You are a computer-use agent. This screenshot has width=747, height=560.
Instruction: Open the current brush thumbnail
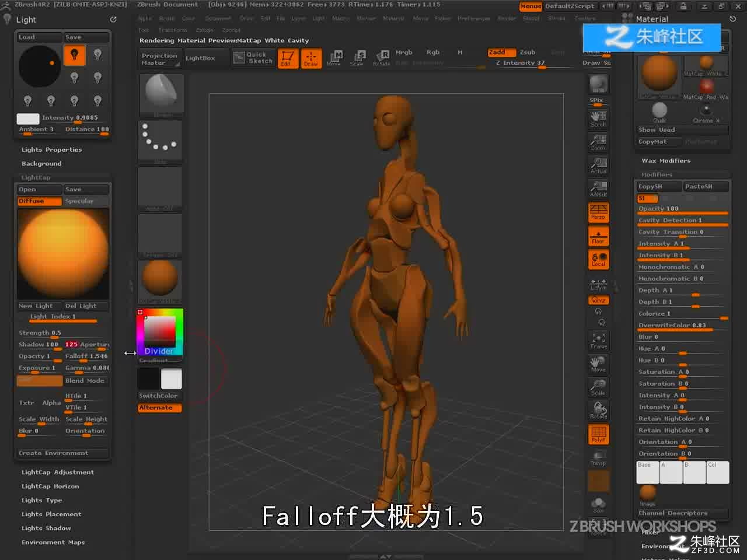(x=160, y=95)
